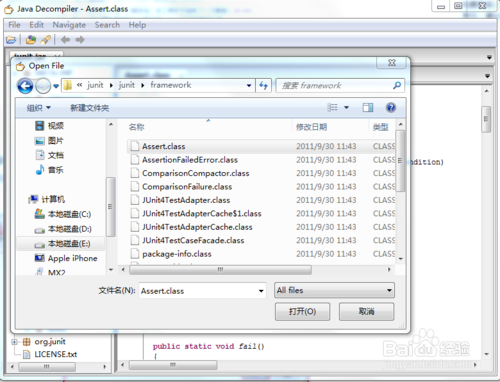Click framework in the address breadcrumb

171,85
